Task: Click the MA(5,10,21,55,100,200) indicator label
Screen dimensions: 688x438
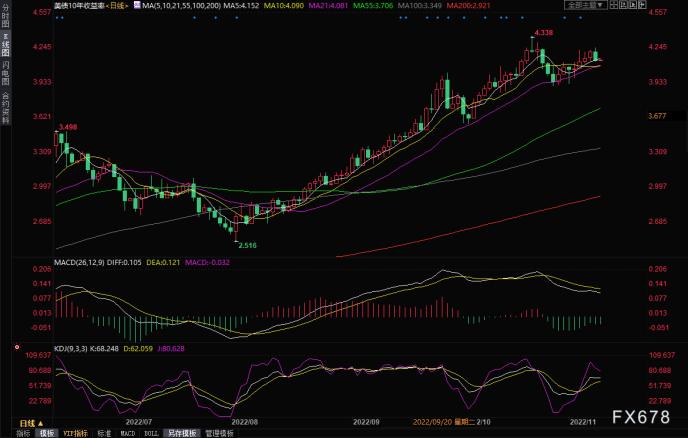Action: (x=182, y=6)
